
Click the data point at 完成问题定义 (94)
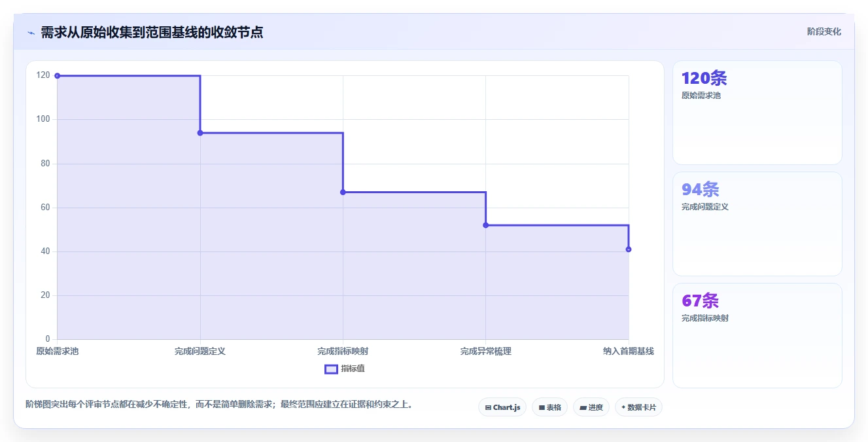(x=200, y=133)
